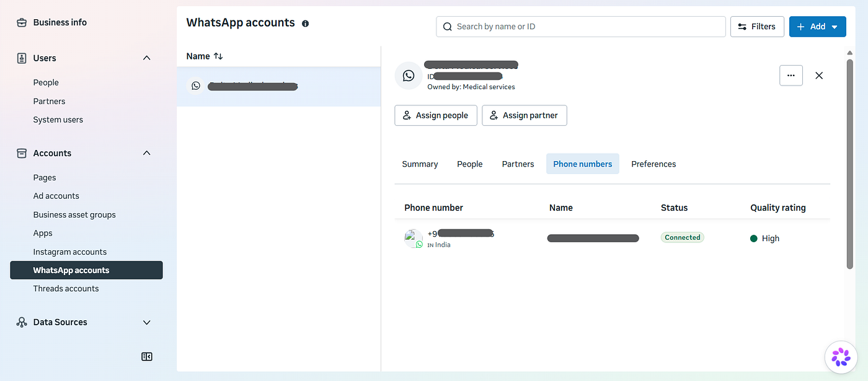Go to Pages in sidebar
Image resolution: width=868 pixels, height=381 pixels.
[x=45, y=177]
